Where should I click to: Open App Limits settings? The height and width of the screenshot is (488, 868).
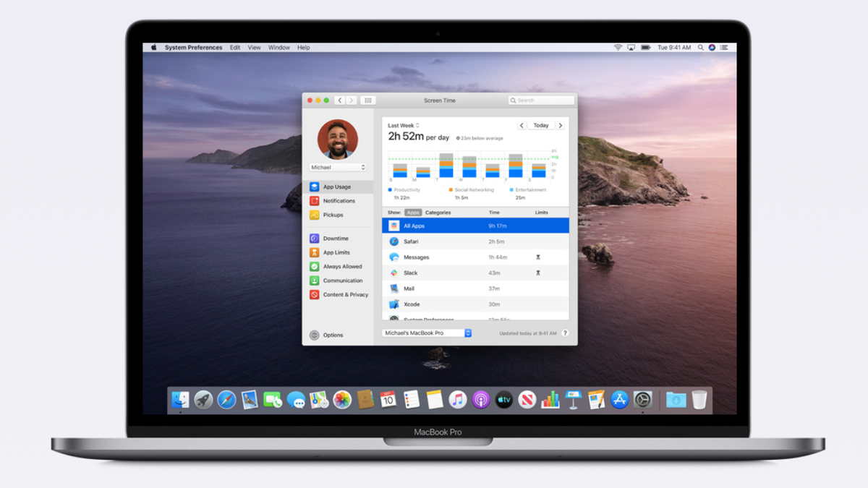click(x=336, y=252)
